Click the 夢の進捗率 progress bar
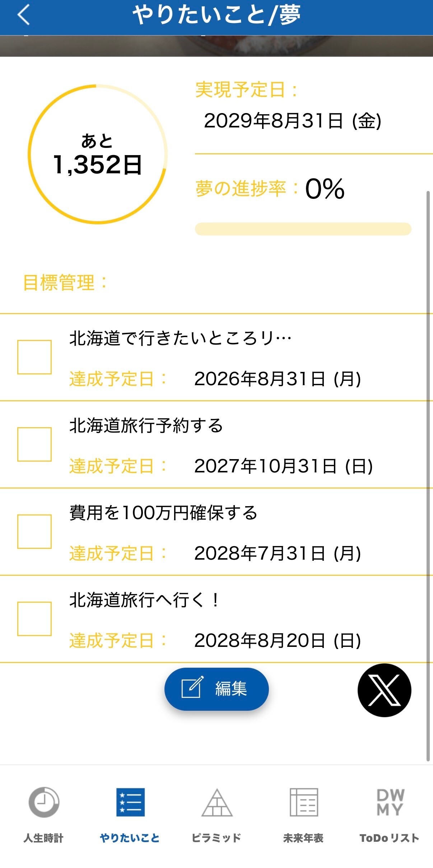The image size is (433, 868). (303, 229)
